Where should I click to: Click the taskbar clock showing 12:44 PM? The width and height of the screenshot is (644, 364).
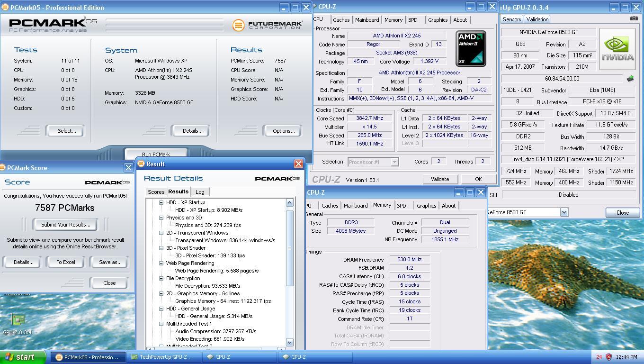pyautogui.click(x=627, y=357)
